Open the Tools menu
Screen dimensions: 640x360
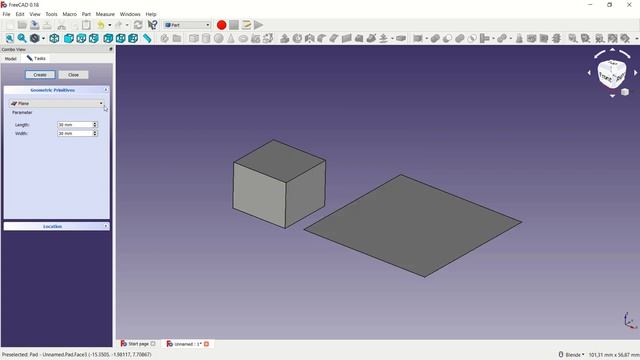point(51,14)
